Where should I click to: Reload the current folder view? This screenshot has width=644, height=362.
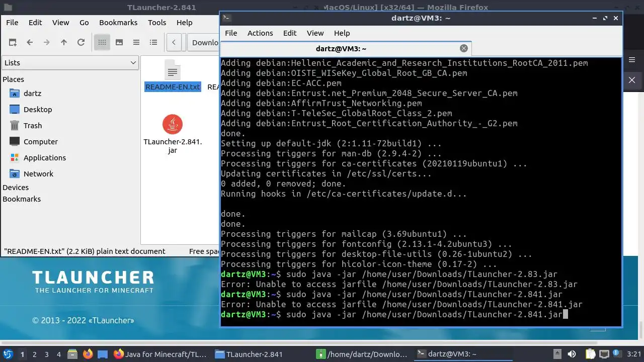pos(81,42)
